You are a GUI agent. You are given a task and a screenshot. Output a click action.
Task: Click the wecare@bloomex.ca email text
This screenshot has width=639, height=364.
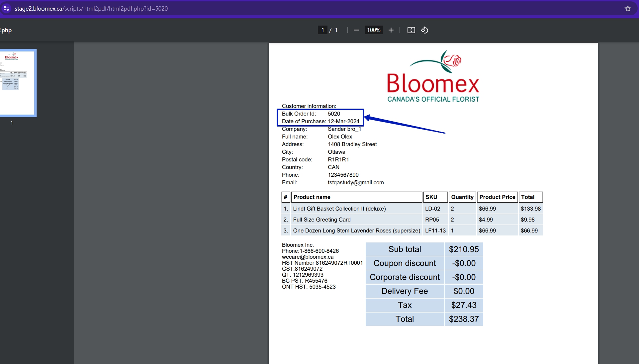(308, 257)
